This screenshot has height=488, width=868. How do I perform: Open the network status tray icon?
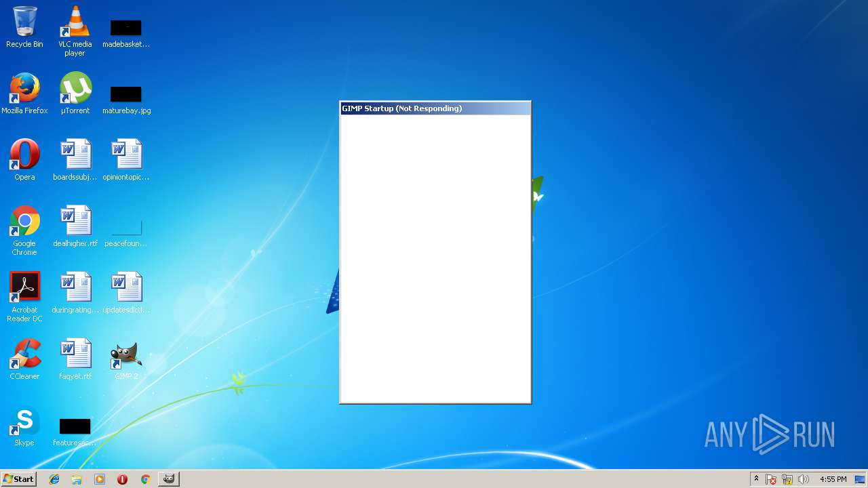tap(787, 479)
